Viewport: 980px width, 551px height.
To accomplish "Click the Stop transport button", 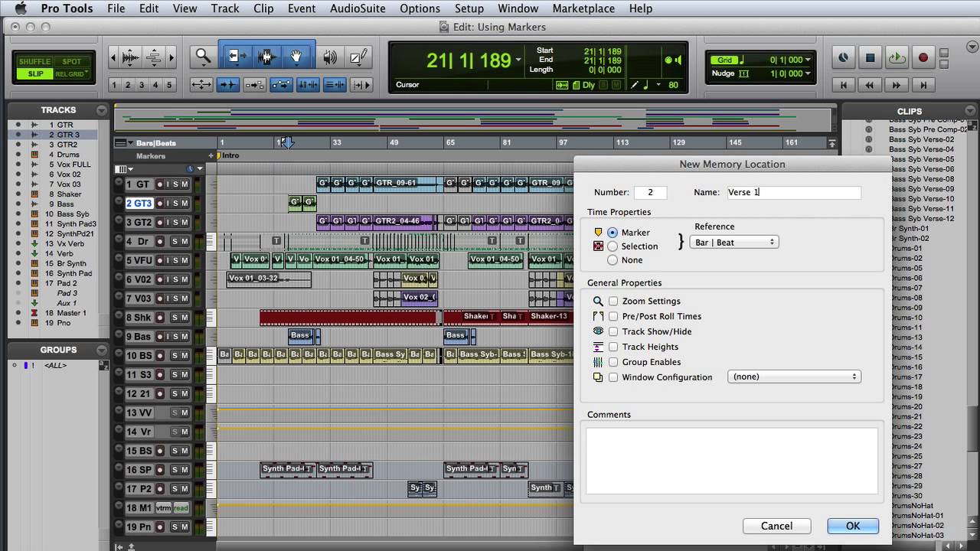I will pos(870,57).
